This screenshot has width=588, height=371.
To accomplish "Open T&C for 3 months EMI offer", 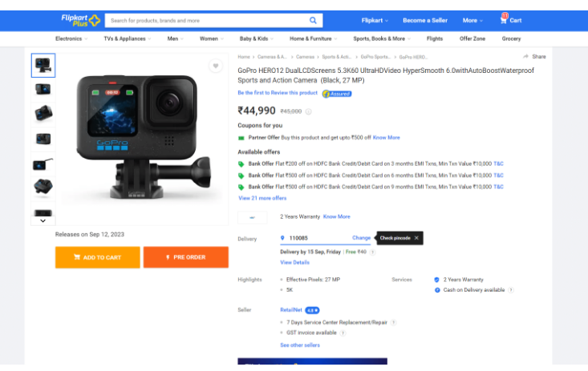I will tap(498, 163).
